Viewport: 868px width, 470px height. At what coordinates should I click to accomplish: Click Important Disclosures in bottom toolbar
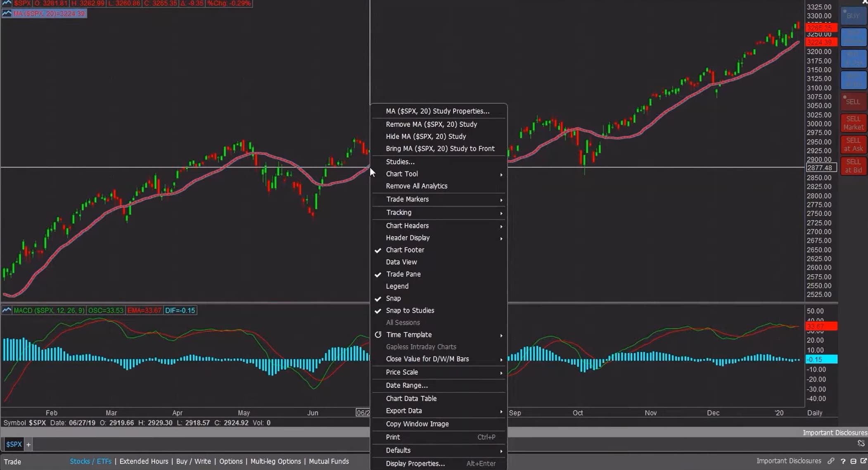click(789, 461)
